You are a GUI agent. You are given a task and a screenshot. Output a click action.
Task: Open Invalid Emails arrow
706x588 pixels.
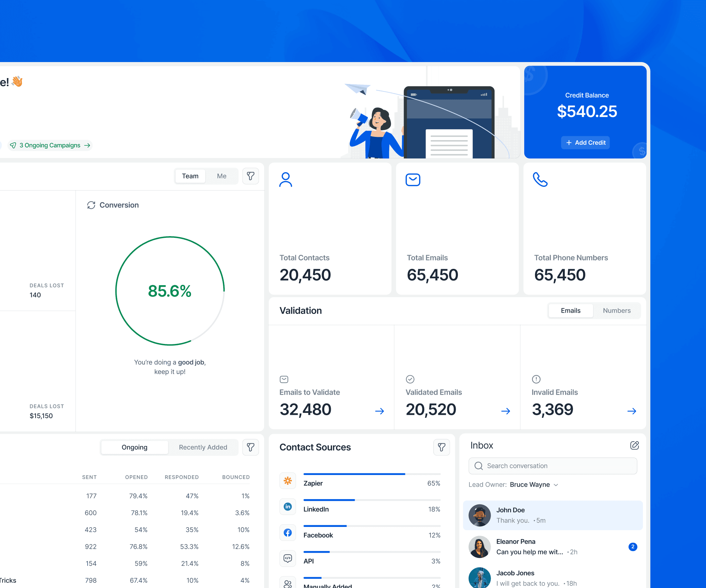(631, 411)
